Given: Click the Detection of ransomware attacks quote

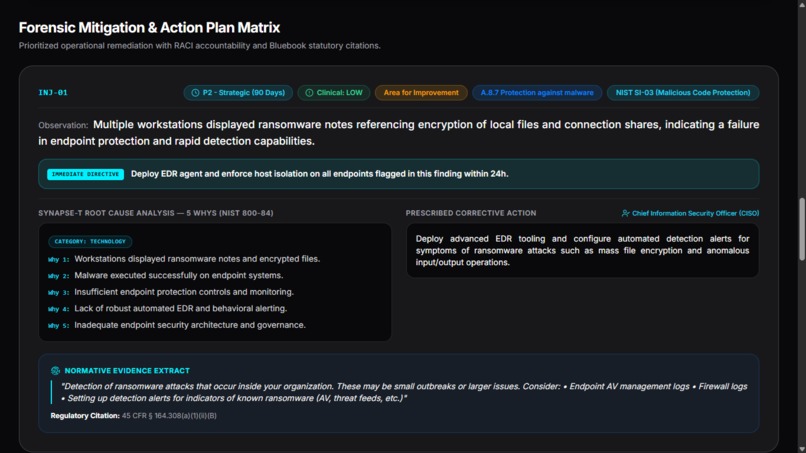Looking at the screenshot, I should [x=404, y=392].
